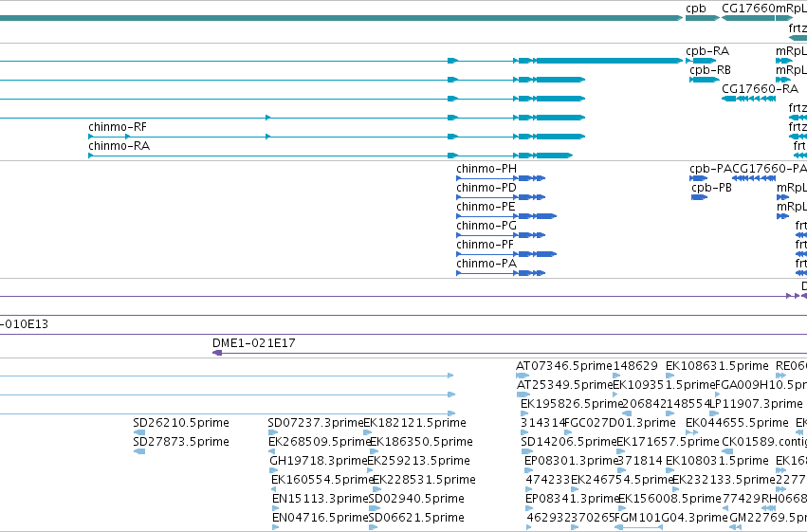Click the DME1-021E17 purple arrowhead
This screenshot has height=532, width=807.
coord(217,353)
